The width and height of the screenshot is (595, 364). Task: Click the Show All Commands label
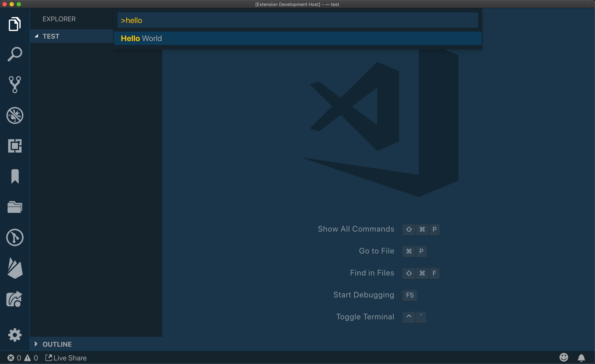click(356, 229)
